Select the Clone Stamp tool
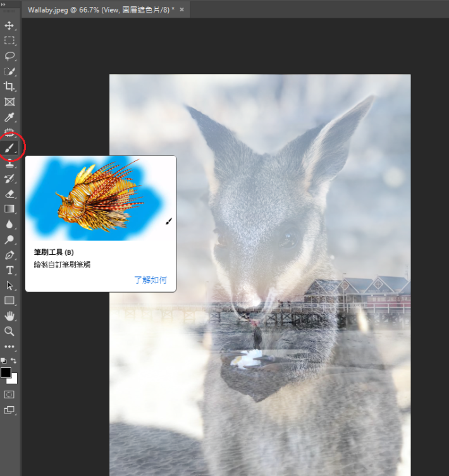This screenshot has height=476, width=449. 9,164
